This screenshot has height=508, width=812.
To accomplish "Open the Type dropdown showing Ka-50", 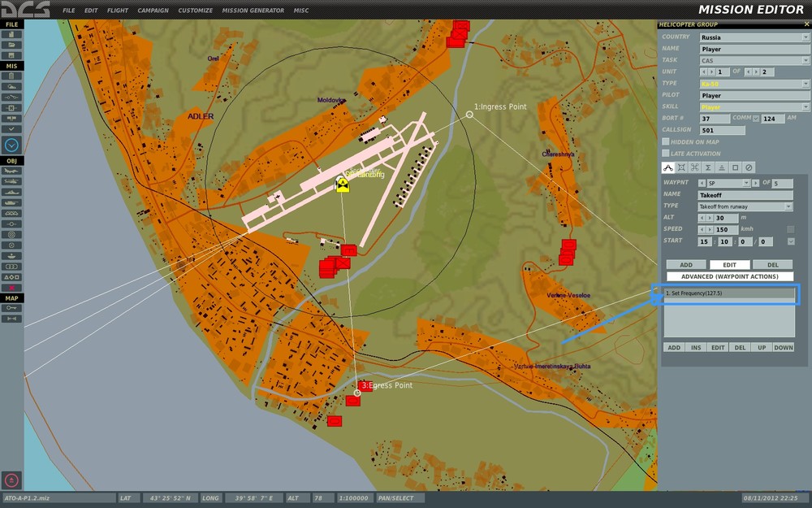I will [754, 84].
